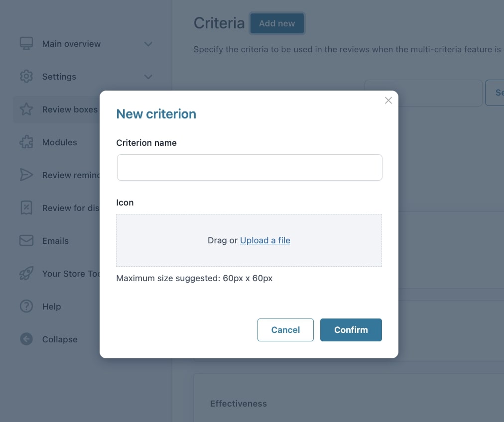Confirm the new criterion
Image resolution: width=504 pixels, height=422 pixels.
click(x=351, y=330)
